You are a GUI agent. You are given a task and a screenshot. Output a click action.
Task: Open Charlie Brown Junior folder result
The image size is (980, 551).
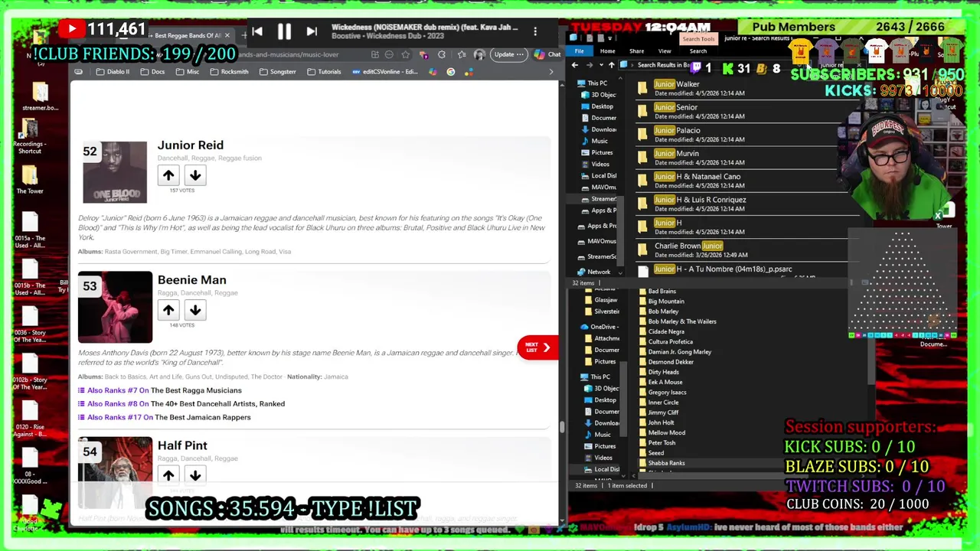[x=738, y=250]
